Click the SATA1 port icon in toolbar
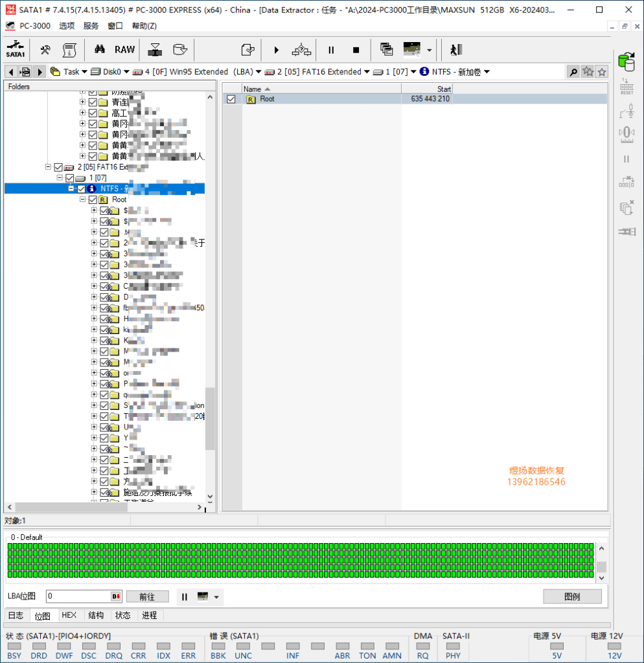The width and height of the screenshot is (644, 663). [x=16, y=49]
